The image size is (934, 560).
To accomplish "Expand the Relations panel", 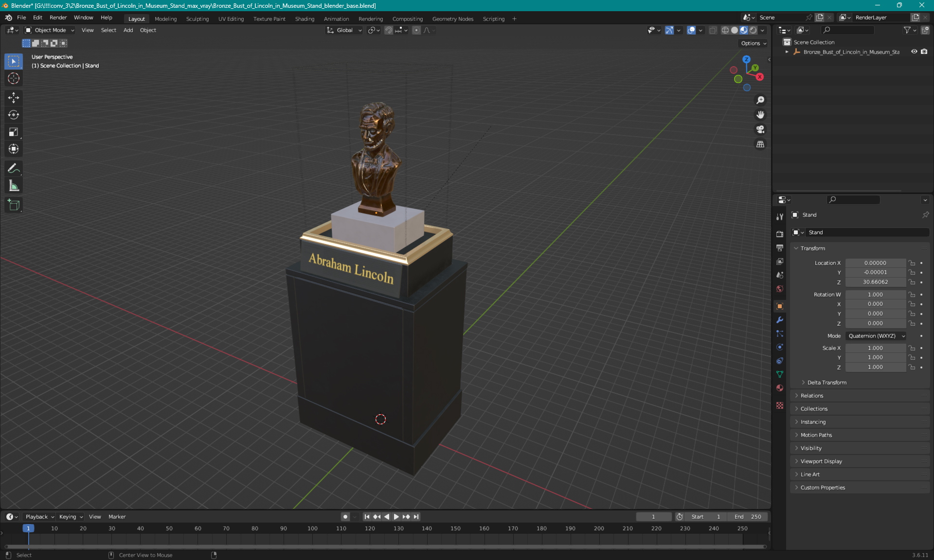I will pyautogui.click(x=860, y=396).
